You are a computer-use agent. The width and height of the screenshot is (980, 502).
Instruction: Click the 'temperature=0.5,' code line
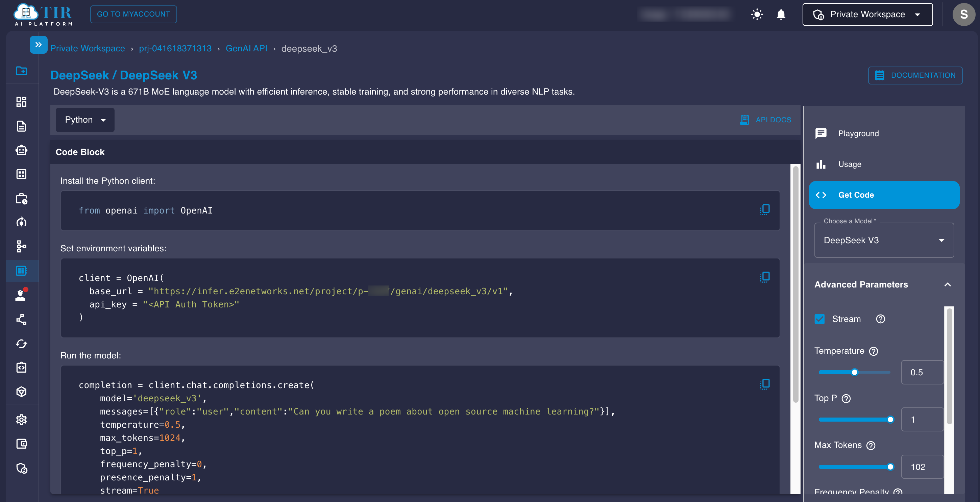pyautogui.click(x=142, y=425)
